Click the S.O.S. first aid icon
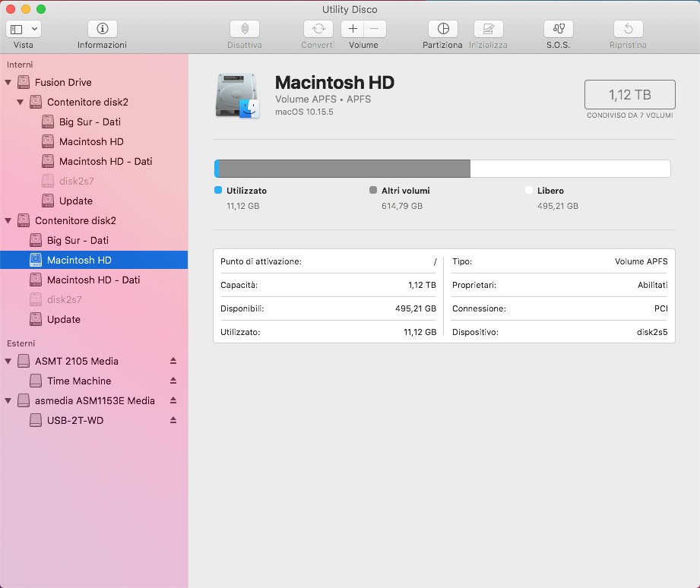This screenshot has width=700, height=588. 558,29
